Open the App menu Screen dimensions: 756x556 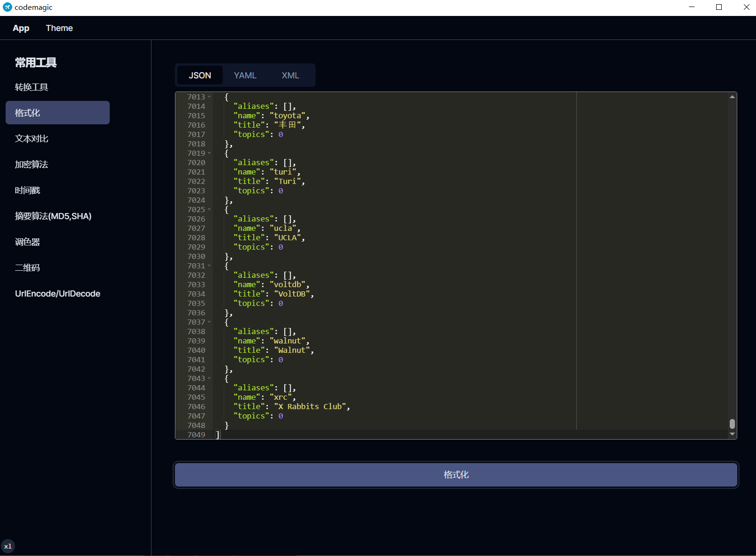tap(21, 28)
